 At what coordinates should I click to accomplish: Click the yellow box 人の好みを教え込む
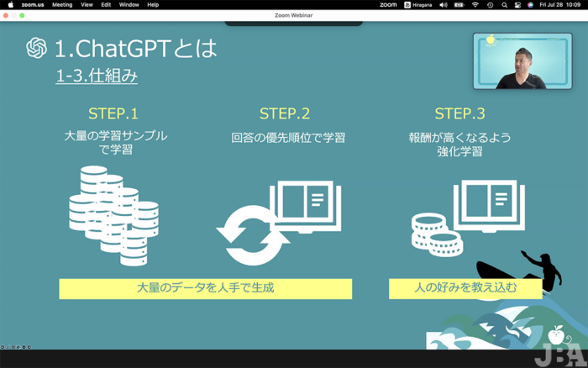tap(465, 288)
